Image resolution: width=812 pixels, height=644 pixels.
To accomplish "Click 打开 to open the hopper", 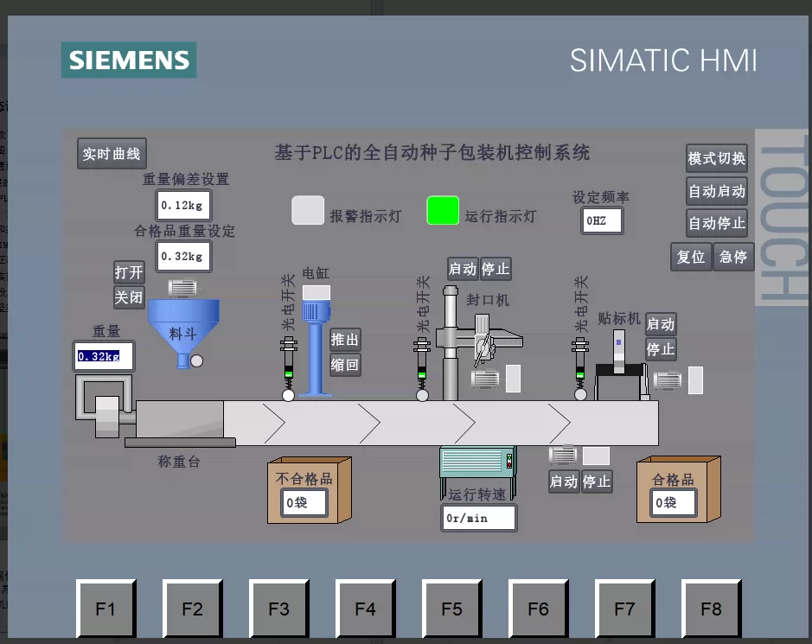I will [x=129, y=271].
